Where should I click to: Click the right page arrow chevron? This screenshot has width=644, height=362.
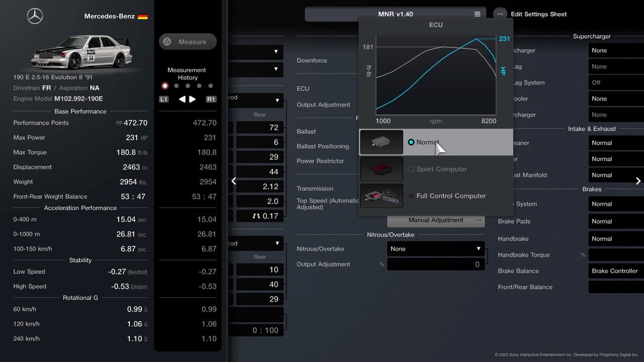pyautogui.click(x=638, y=181)
